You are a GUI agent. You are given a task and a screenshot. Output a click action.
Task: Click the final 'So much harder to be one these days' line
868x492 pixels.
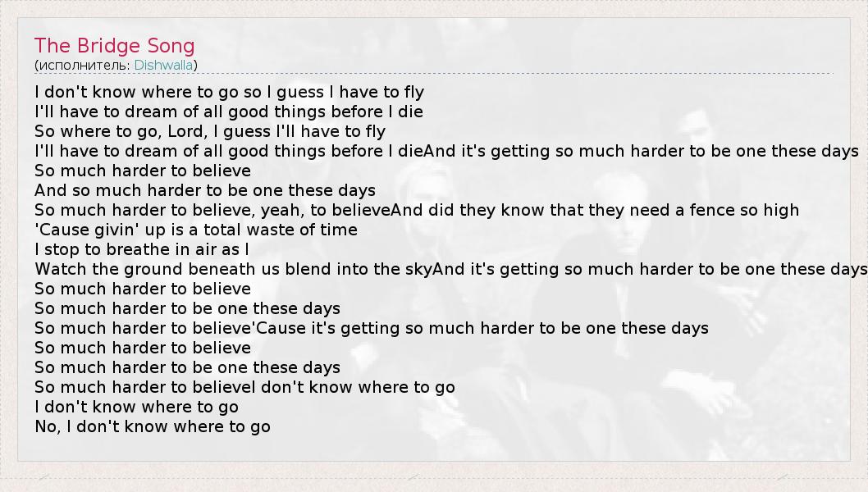[187, 367]
